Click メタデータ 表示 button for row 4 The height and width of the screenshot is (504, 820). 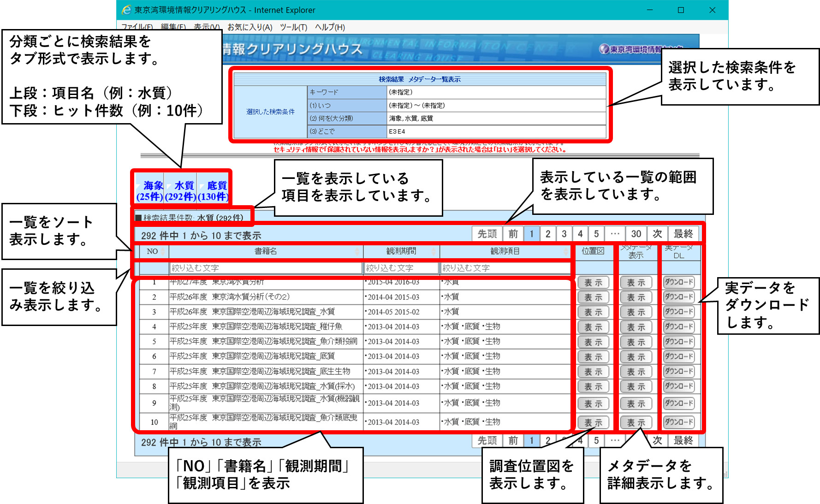tap(636, 327)
